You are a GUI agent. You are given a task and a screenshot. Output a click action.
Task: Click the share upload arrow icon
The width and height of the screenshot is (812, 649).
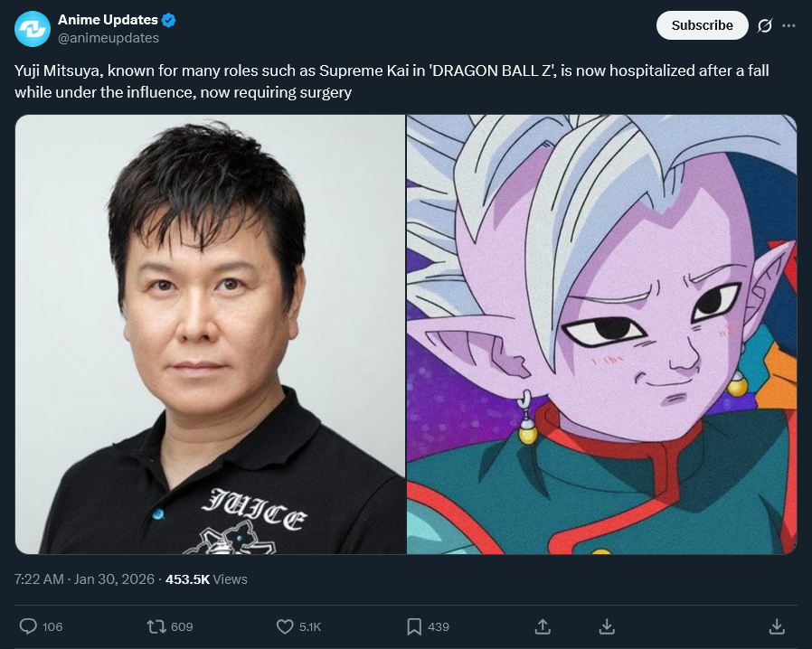(543, 626)
